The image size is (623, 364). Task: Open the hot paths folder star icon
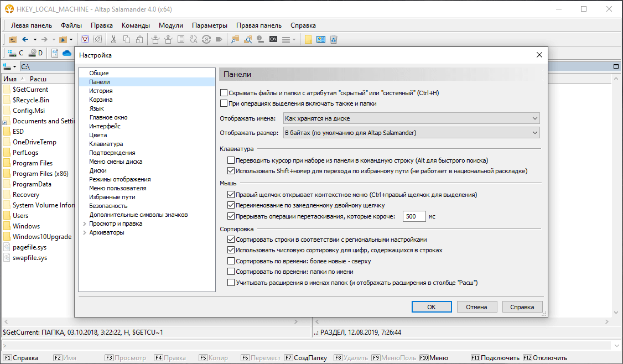pyautogui.click(x=63, y=39)
